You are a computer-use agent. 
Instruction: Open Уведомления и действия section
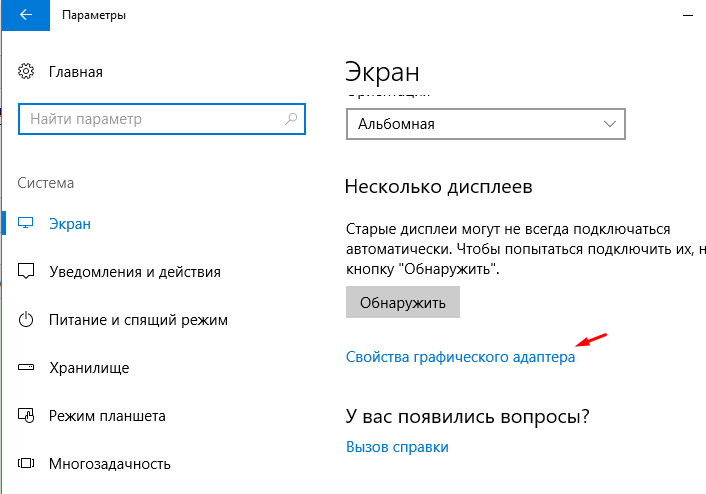click(x=135, y=272)
